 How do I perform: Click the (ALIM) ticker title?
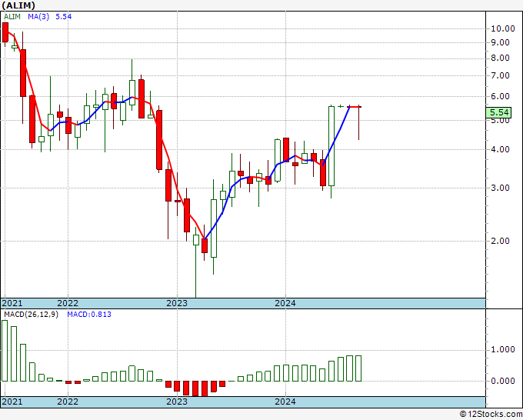click(x=18, y=5)
